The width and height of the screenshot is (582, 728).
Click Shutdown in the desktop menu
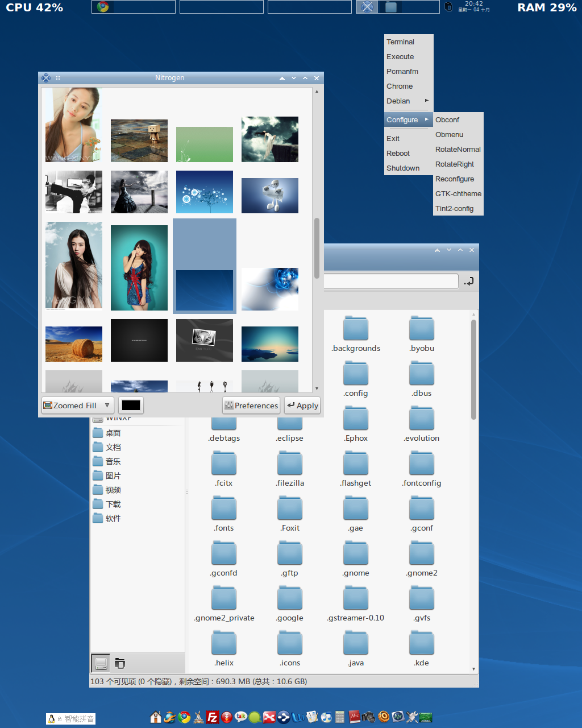(x=408, y=168)
